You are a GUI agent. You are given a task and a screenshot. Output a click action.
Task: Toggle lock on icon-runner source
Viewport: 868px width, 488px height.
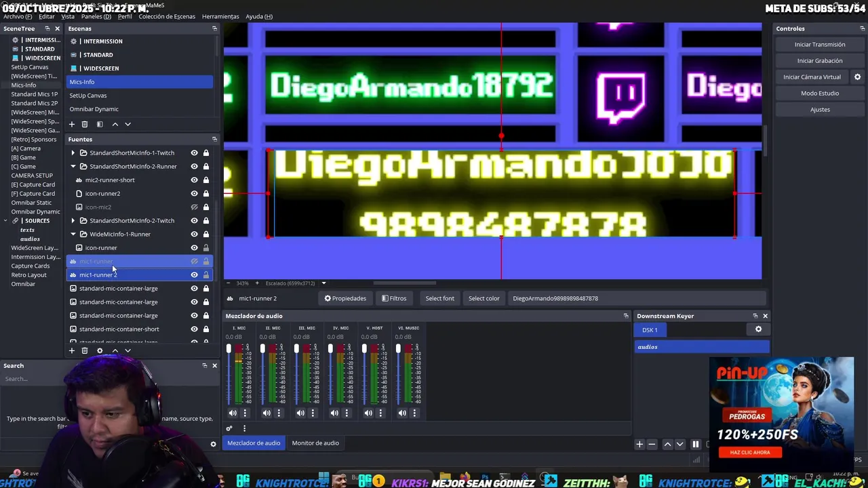(206, 248)
